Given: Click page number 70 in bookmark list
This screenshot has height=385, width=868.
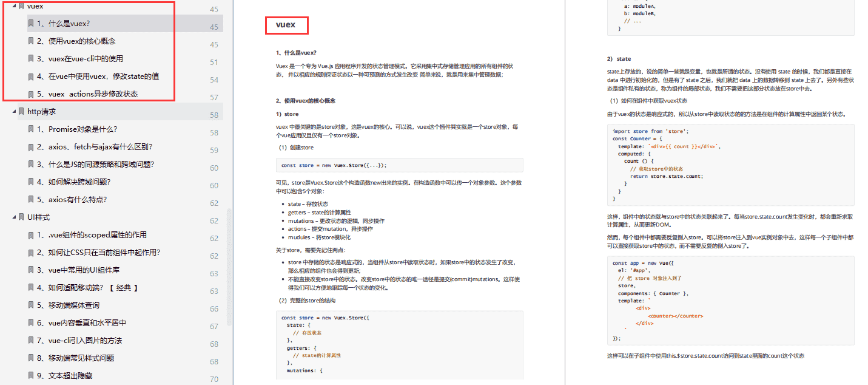Looking at the screenshot, I should [x=214, y=380].
